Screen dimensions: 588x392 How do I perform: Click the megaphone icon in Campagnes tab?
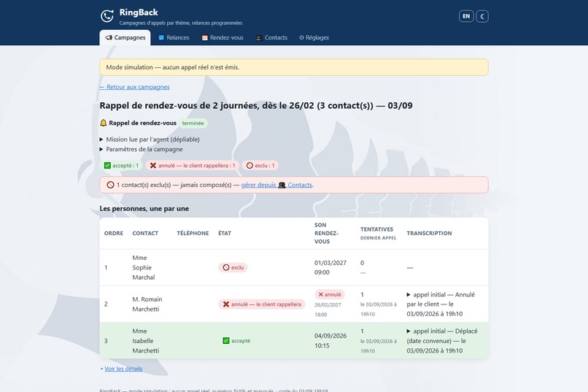tap(109, 37)
